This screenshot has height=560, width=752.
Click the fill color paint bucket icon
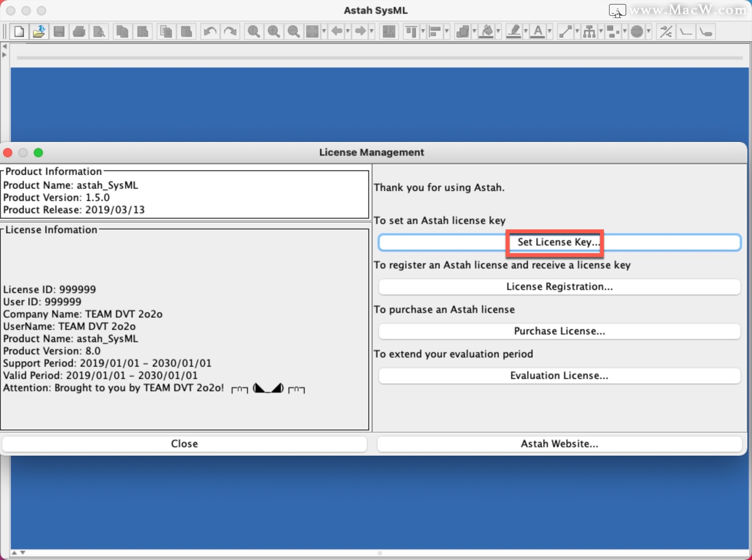486,31
